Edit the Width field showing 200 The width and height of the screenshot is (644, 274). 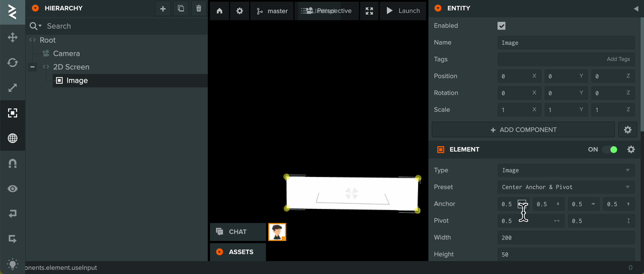click(x=566, y=238)
